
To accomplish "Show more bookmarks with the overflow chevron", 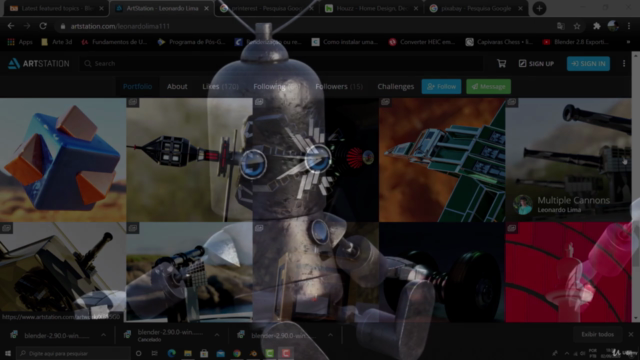I will [628, 42].
